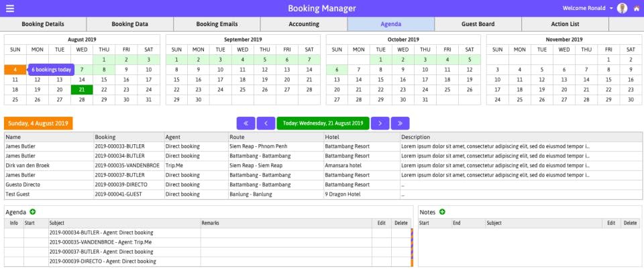Click the Notes End column header
Screen dimensions: 644x271
click(x=468, y=223)
